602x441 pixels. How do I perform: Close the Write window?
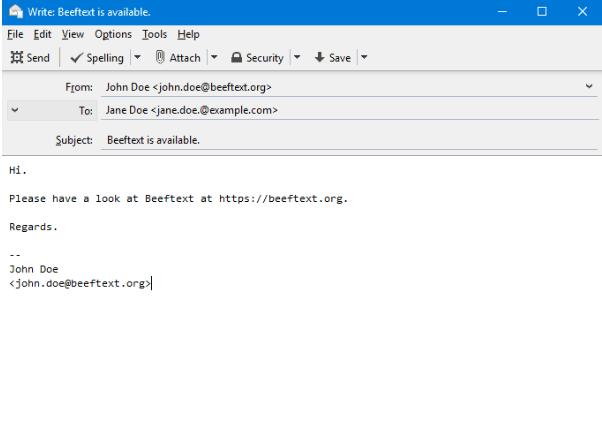click(582, 12)
